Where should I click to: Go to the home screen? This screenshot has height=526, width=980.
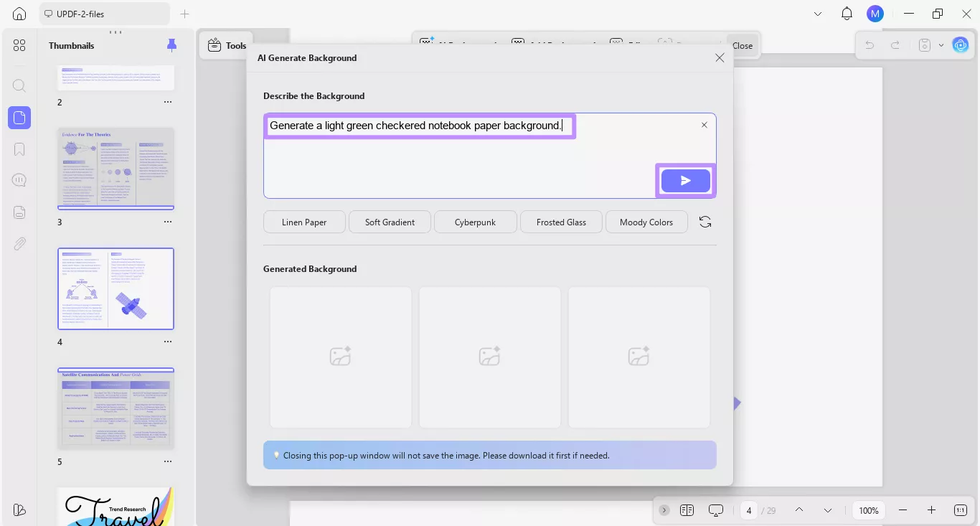tap(19, 14)
